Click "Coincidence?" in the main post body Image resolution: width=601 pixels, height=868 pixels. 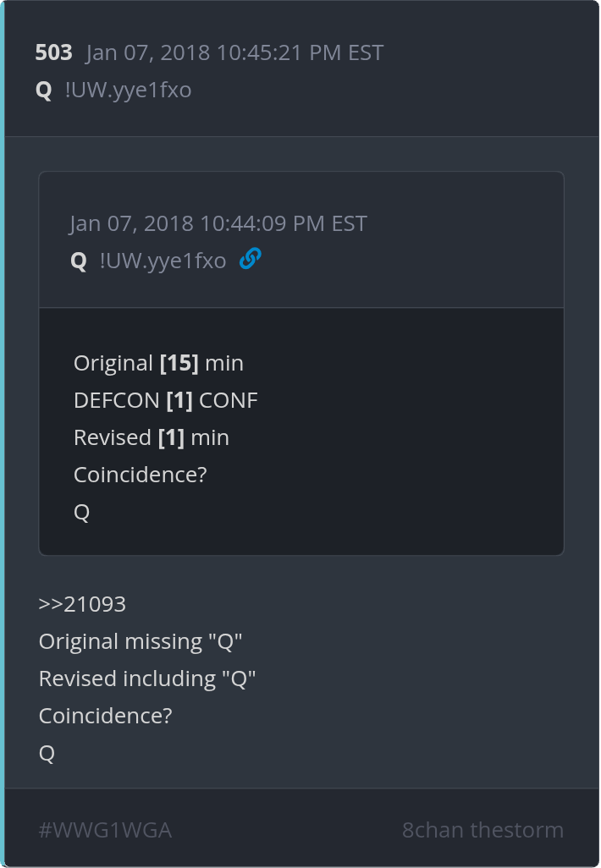105,716
